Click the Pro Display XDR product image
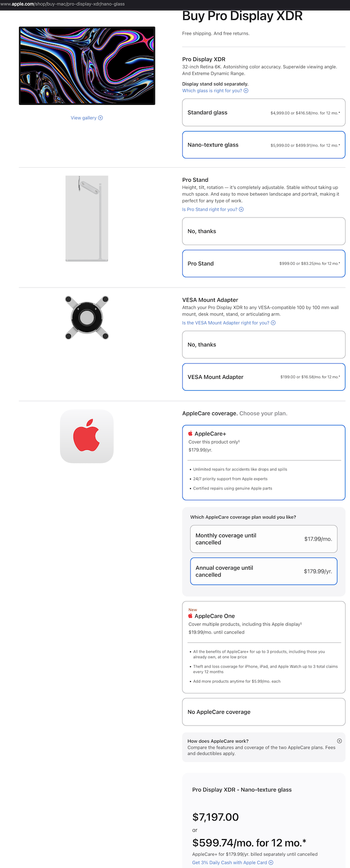 pos(87,66)
